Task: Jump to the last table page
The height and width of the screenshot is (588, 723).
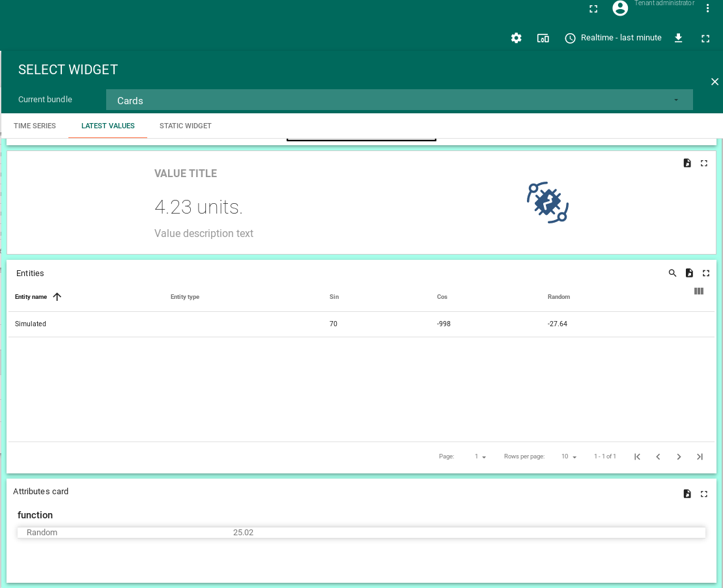Action: [700, 456]
